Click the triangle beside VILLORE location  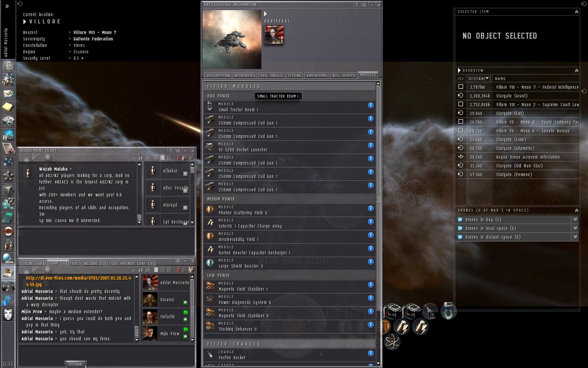[x=25, y=22]
